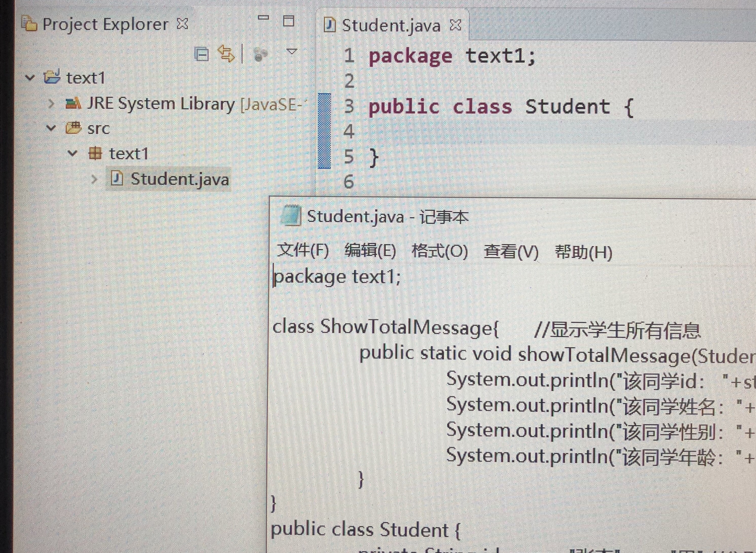Click the Focus on Active Task icon

[x=260, y=54]
